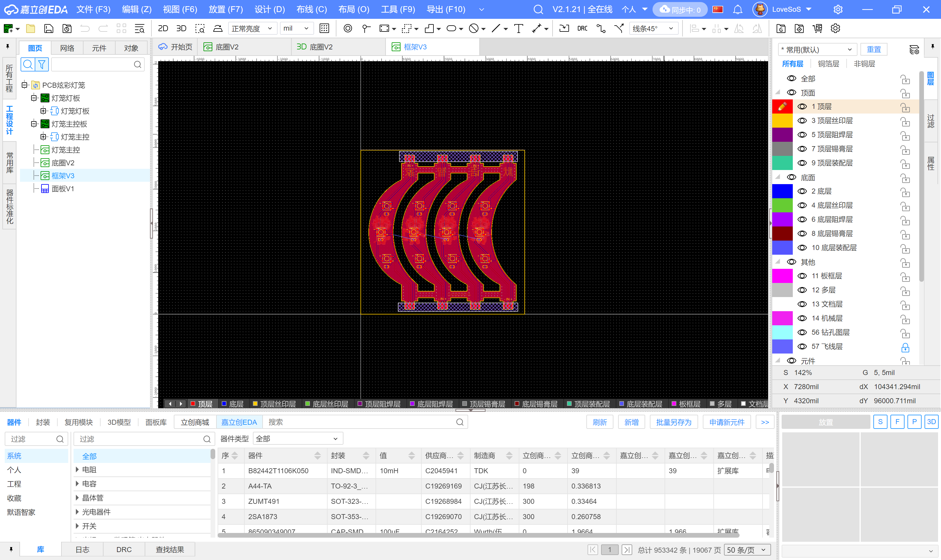Hide the 3 顶层丝印层 layer

[802, 121]
